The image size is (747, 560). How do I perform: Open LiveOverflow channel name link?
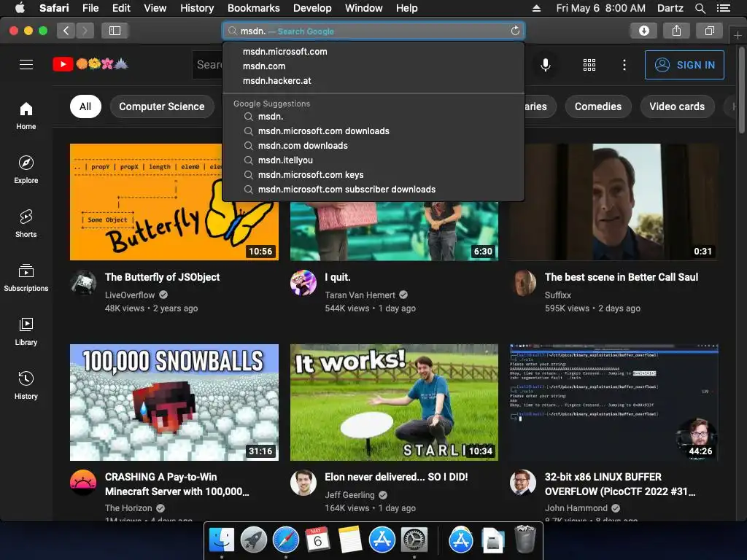(x=130, y=295)
